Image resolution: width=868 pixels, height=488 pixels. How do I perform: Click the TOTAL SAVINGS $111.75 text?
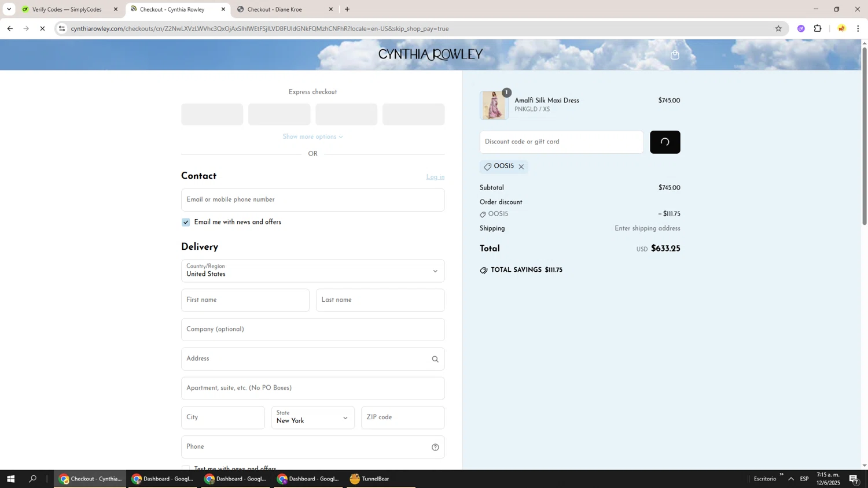click(x=527, y=270)
